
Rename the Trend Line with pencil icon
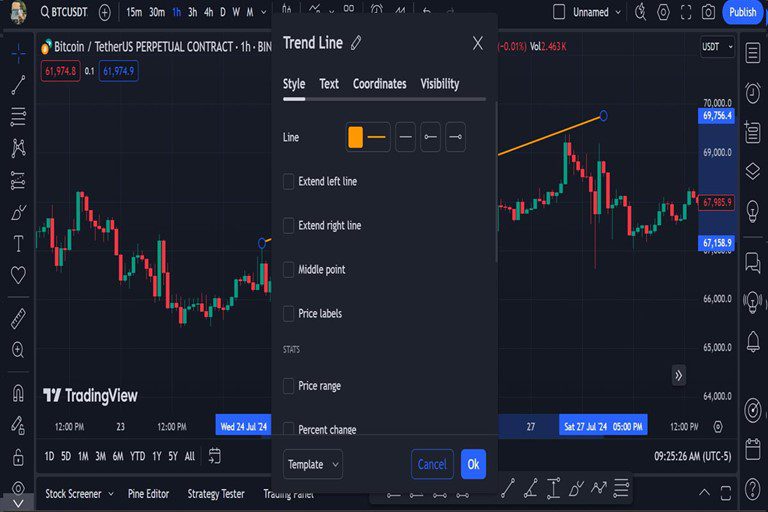[356, 43]
